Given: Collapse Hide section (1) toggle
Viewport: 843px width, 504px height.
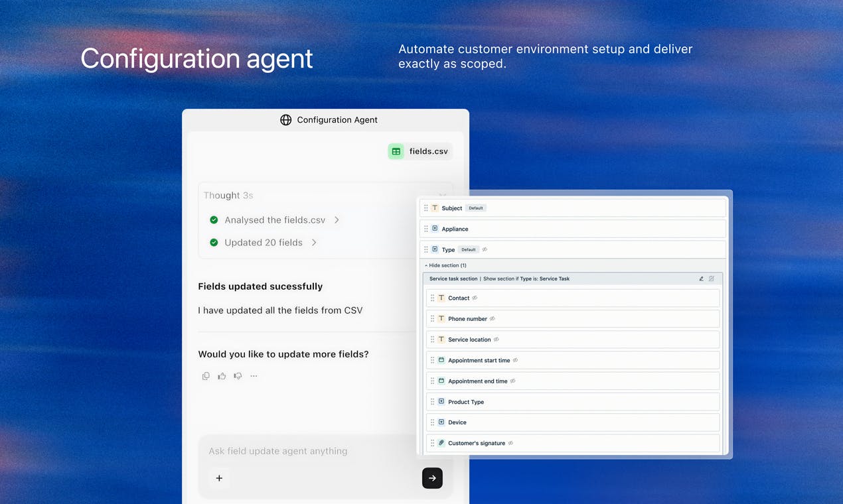Looking at the screenshot, I should coord(445,265).
